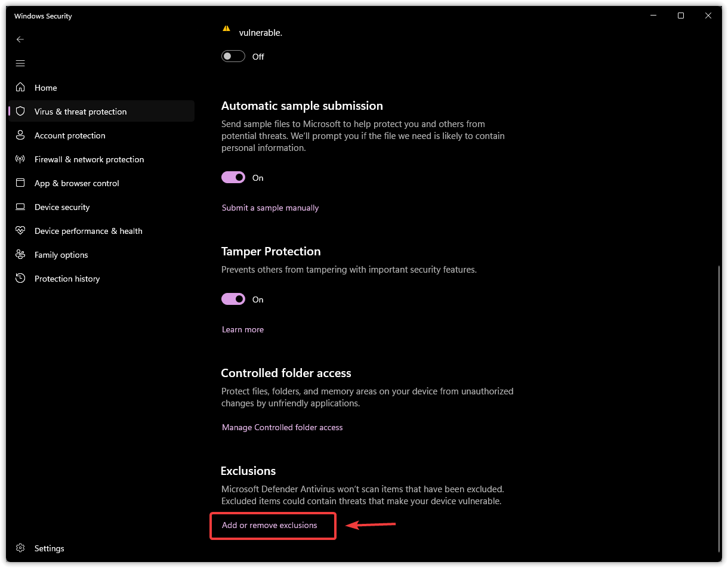This screenshot has height=568, width=728.
Task: Toggle off Automatic sample submission
Action: click(x=233, y=177)
